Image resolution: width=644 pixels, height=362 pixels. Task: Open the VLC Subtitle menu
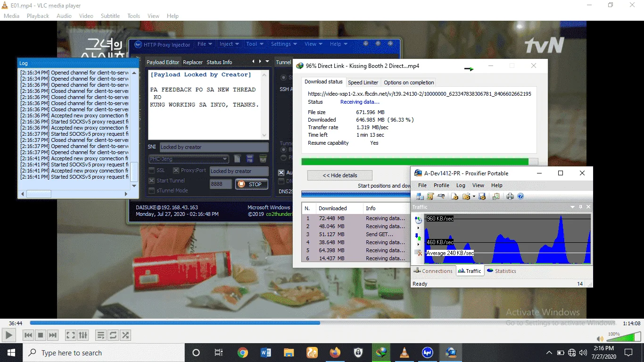110,16
